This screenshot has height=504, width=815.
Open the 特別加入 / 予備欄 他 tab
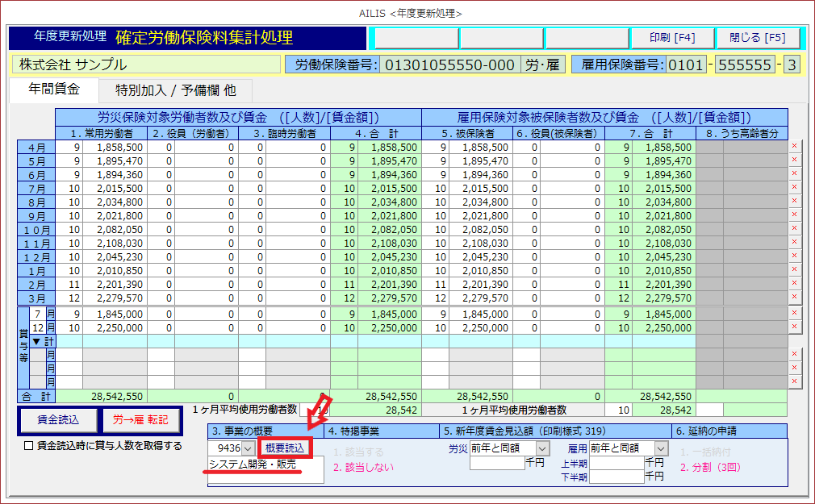point(175,90)
